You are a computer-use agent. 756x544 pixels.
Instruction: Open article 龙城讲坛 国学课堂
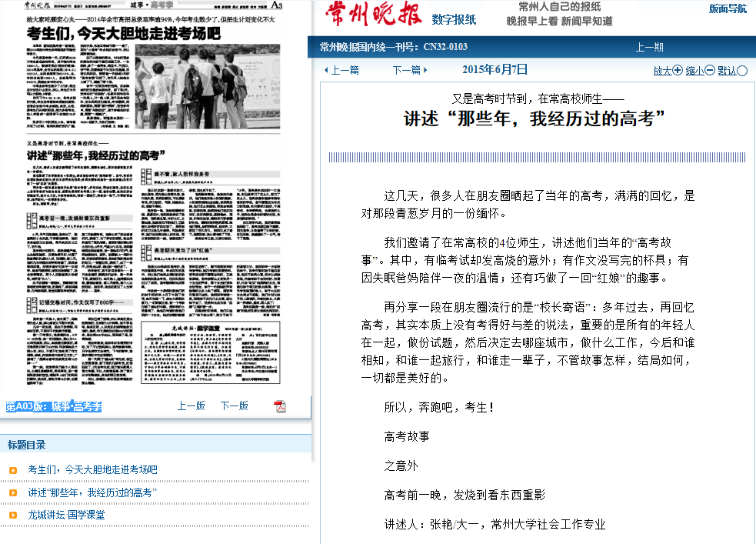pos(66,515)
